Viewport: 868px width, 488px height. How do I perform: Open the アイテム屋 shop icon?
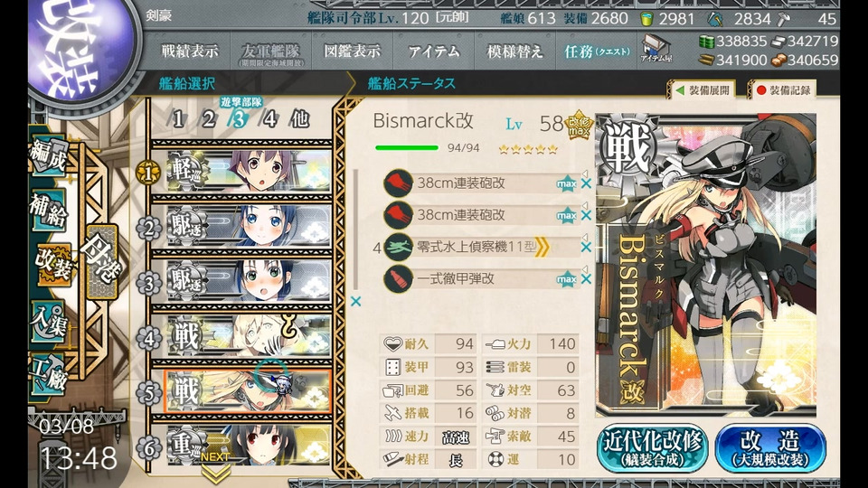point(656,49)
